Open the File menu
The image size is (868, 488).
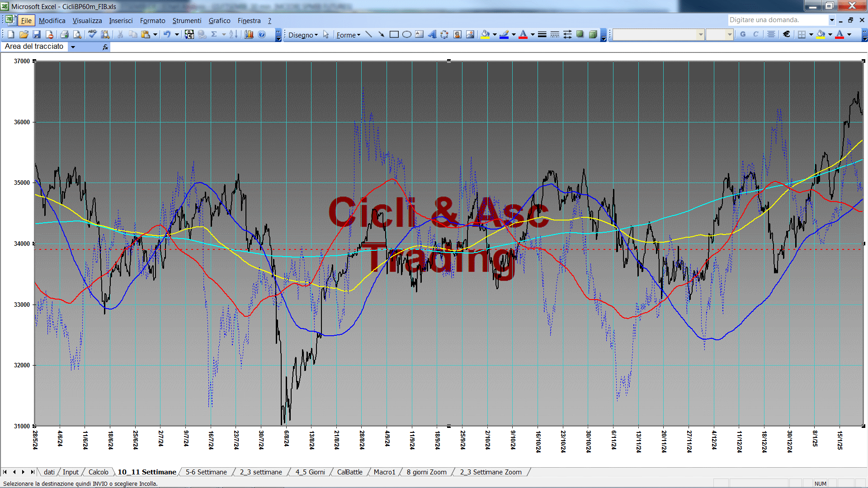coord(26,21)
